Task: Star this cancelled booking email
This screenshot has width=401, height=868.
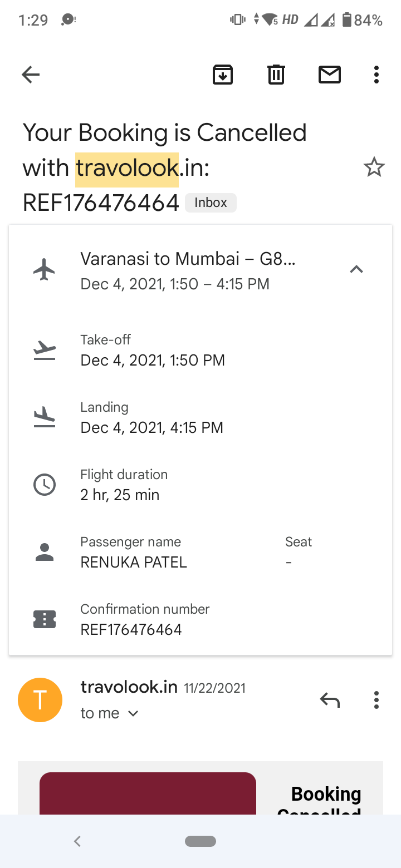Action: (x=374, y=167)
